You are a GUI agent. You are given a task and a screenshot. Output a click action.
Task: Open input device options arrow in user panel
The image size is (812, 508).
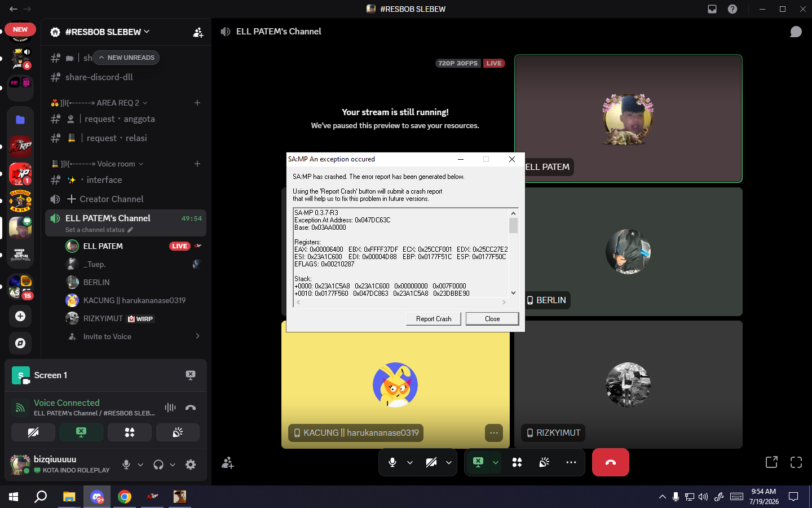pos(140,465)
